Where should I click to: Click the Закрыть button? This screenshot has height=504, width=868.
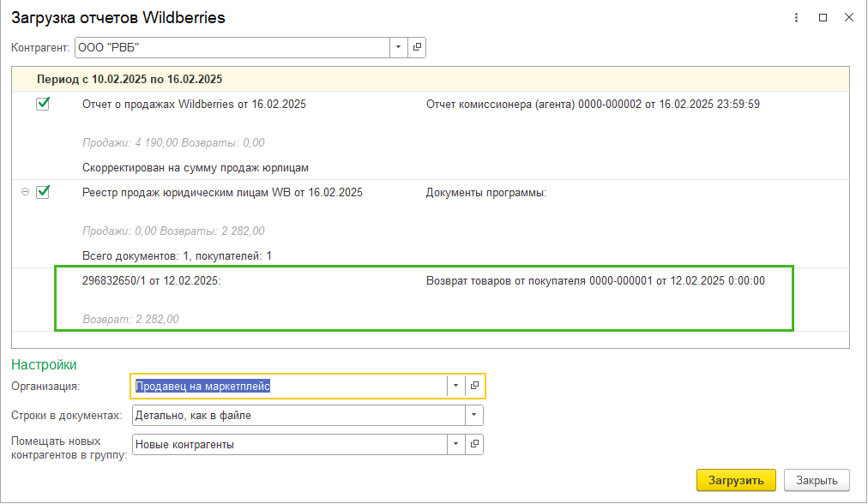coord(817,480)
